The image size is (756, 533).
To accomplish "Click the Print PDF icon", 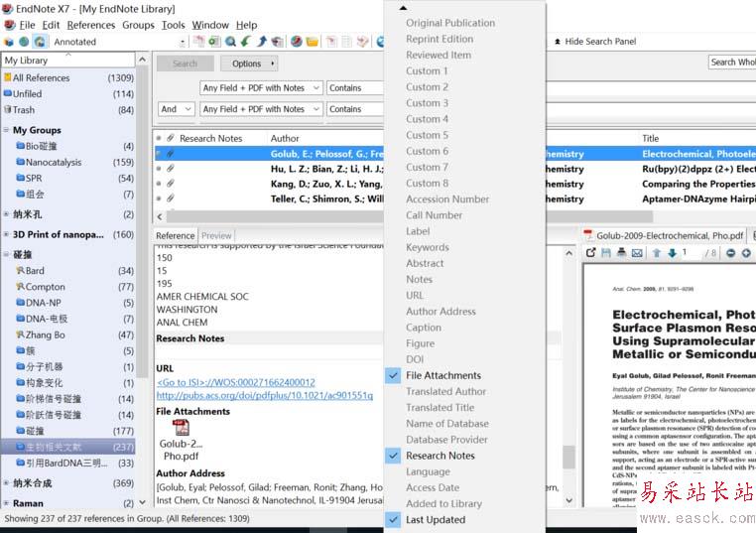I will tap(621, 253).
